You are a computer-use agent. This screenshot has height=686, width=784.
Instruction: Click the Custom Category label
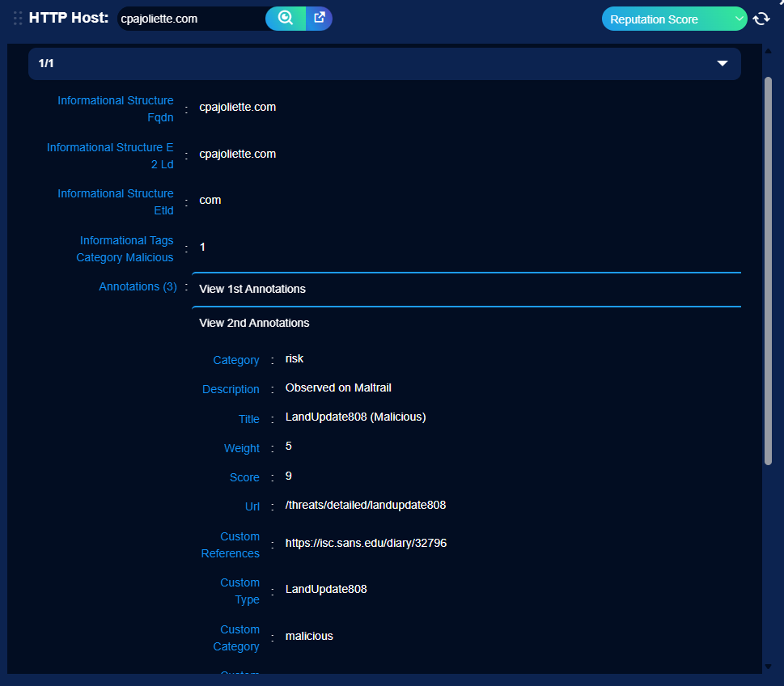point(236,638)
